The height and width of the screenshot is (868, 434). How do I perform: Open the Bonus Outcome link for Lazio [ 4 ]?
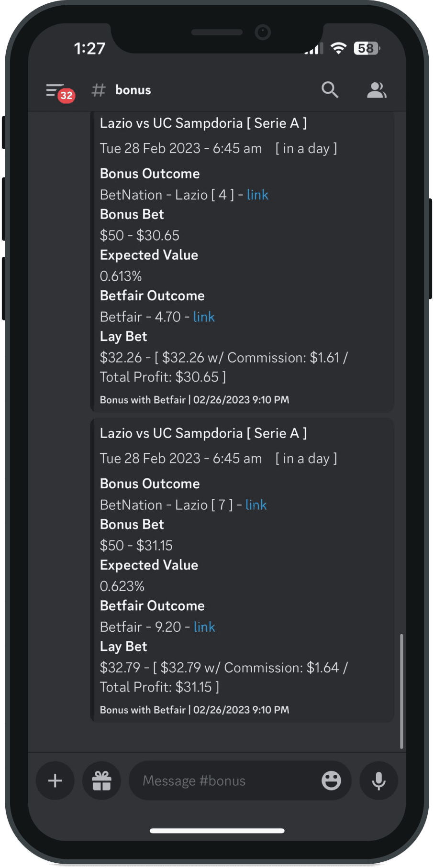(x=257, y=195)
